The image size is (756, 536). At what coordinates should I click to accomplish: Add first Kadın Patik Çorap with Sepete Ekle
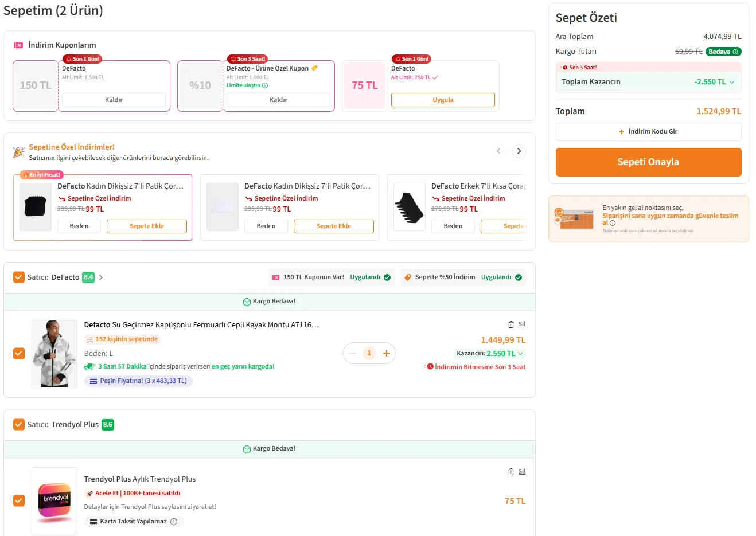[147, 226]
